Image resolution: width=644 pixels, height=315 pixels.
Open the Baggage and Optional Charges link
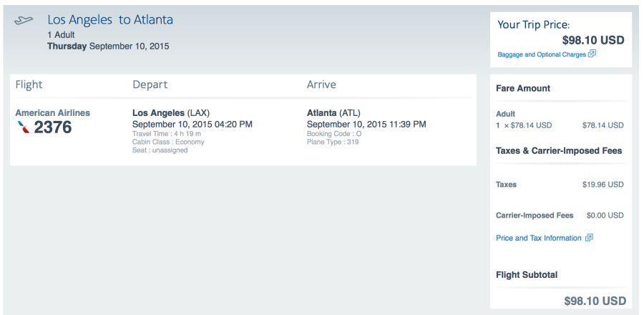coord(542,54)
